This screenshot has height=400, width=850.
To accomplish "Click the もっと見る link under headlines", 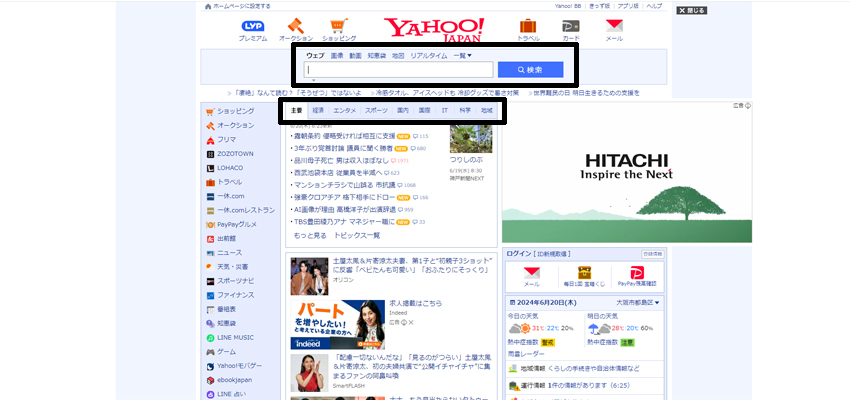I will click(x=310, y=236).
